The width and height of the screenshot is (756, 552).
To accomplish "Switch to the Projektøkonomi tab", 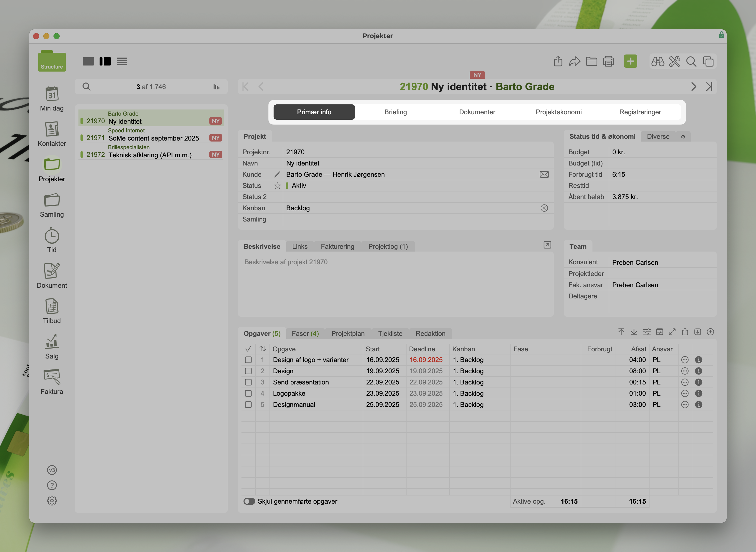I will pyautogui.click(x=559, y=112).
